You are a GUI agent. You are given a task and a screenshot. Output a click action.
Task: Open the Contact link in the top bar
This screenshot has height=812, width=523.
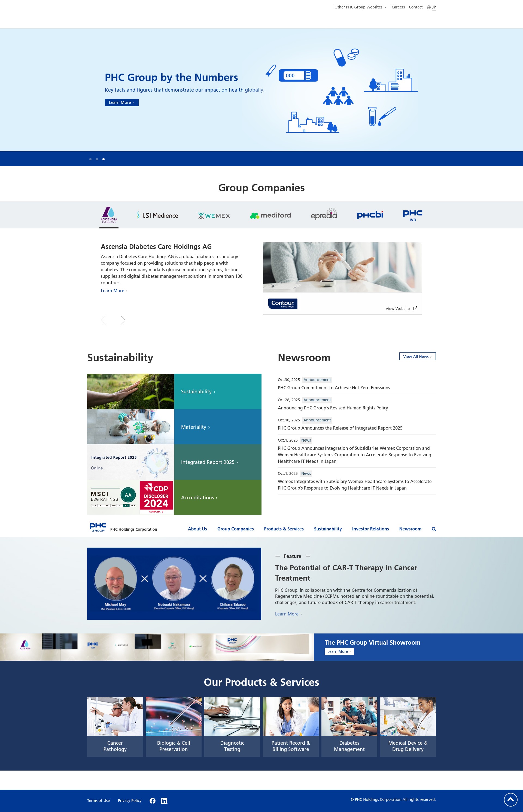(x=416, y=7)
